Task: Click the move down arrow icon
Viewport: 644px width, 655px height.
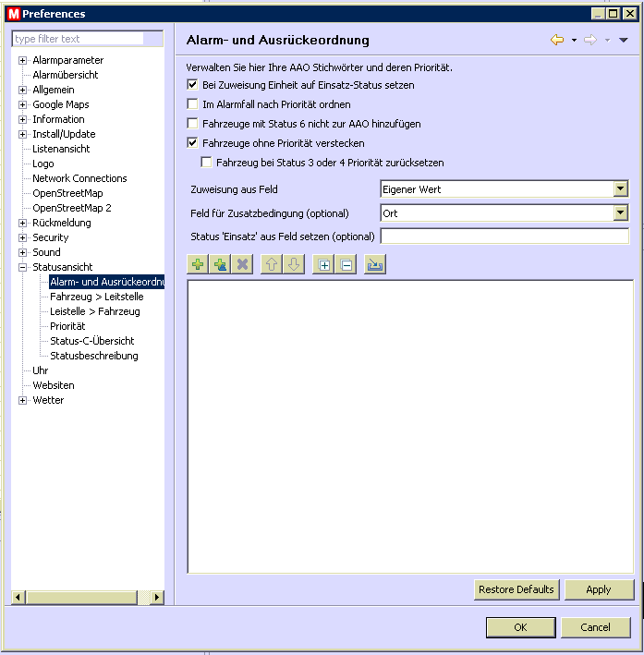Action: tap(293, 265)
